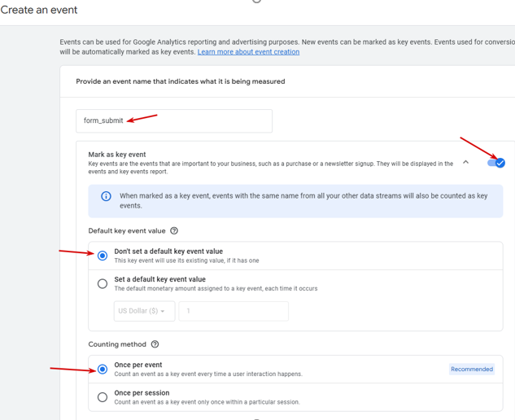This screenshot has width=515, height=420.
Task: Choose the "Once per event" counting method
Action: [x=103, y=369]
